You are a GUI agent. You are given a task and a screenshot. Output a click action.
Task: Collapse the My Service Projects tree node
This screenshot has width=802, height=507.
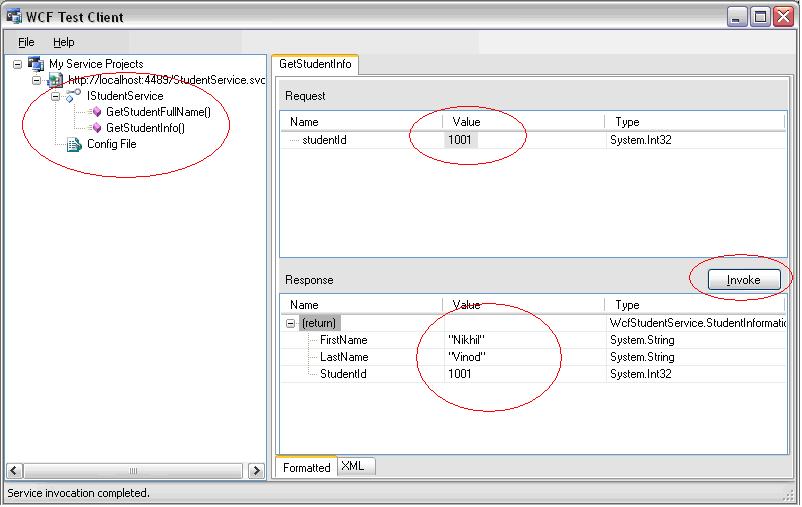19,64
